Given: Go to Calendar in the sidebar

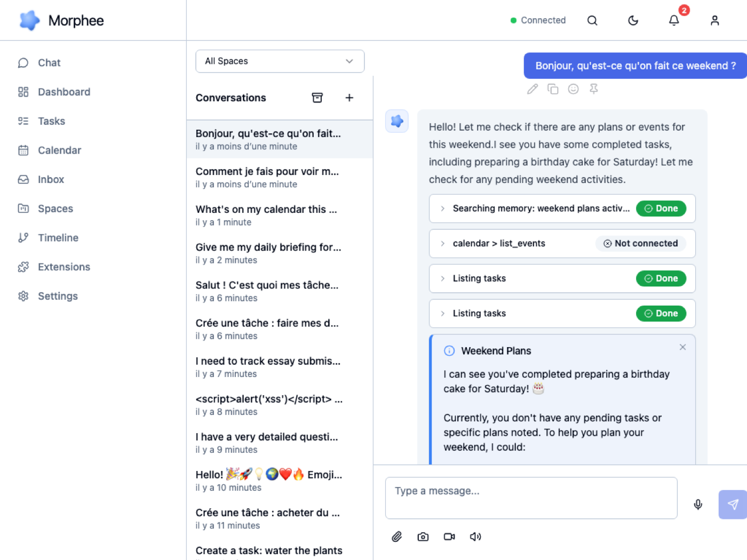Looking at the screenshot, I should 59,150.
